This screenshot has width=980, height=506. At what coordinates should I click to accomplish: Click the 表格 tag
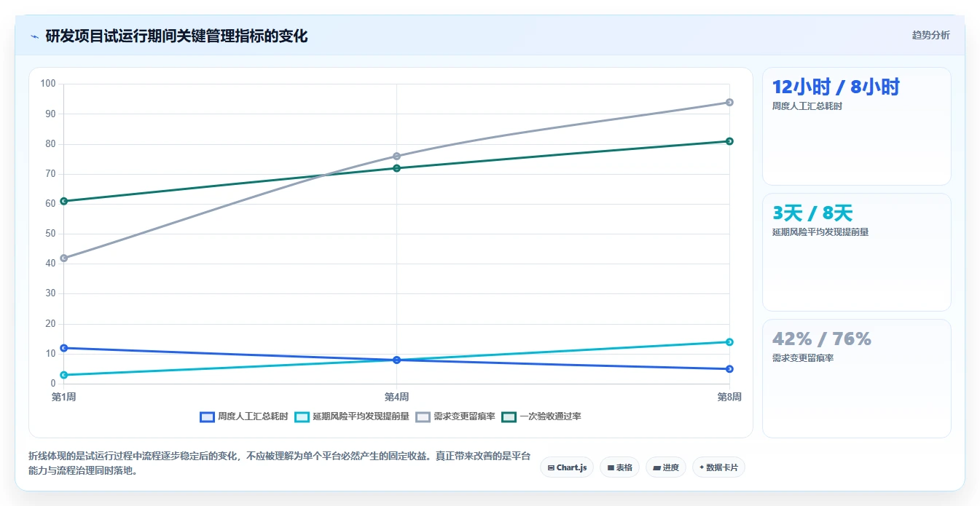(x=620, y=467)
